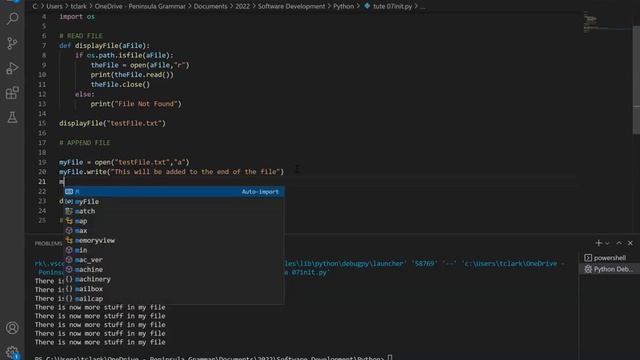The image size is (640, 360).
Task: Switch to the PROBLEMS panel tab
Action: click(48, 243)
